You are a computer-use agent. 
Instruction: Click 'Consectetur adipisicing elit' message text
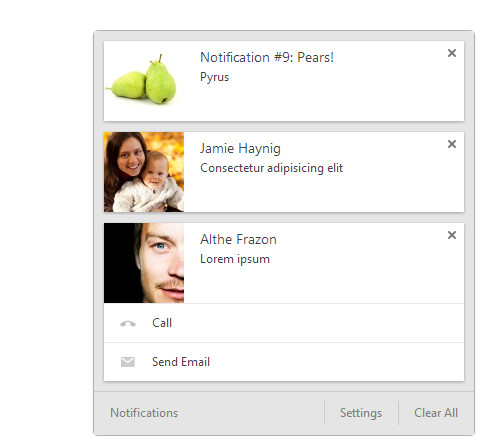[271, 168]
